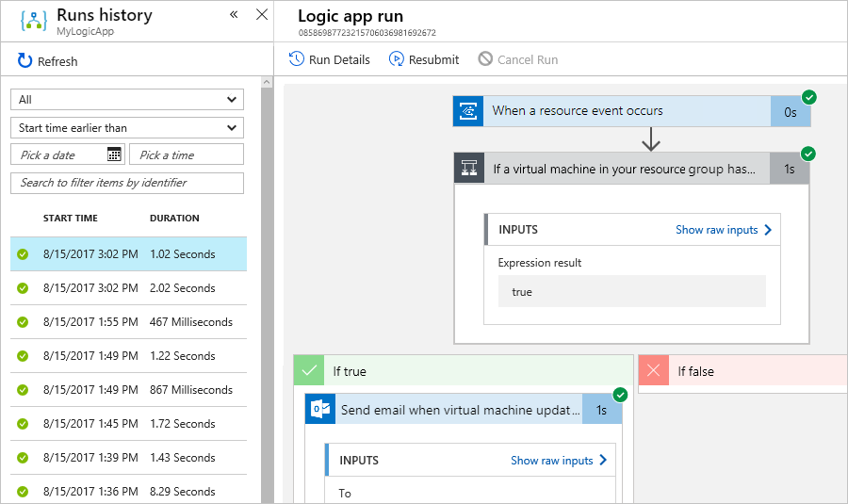Screen dimensions: 848x504
Task: Click the MyLogicApp subtitle
Action: [x=85, y=31]
